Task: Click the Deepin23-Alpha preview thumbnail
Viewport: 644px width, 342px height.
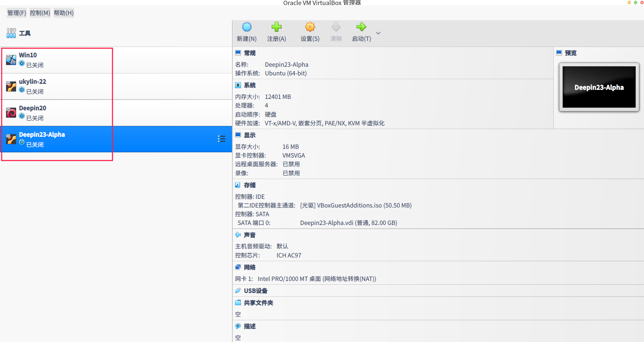Action: pos(599,87)
